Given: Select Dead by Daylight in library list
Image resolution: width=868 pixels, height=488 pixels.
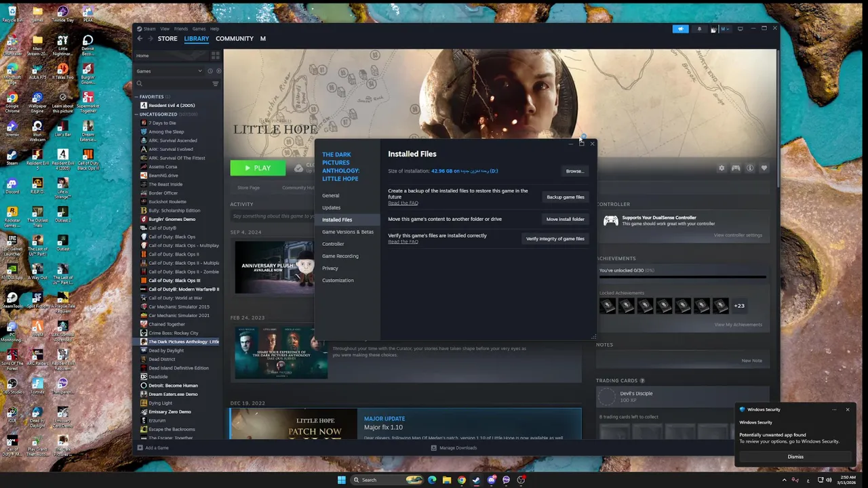Looking at the screenshot, I should (x=166, y=350).
